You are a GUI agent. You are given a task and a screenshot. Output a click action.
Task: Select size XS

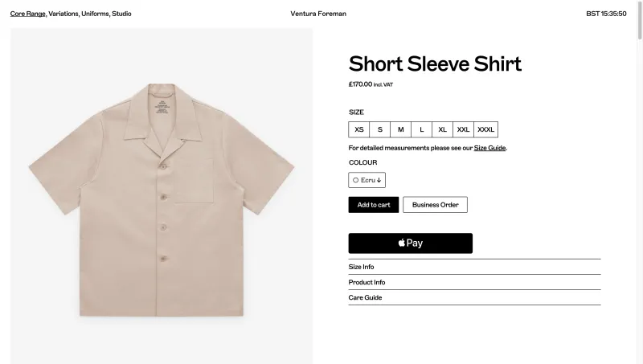point(358,129)
